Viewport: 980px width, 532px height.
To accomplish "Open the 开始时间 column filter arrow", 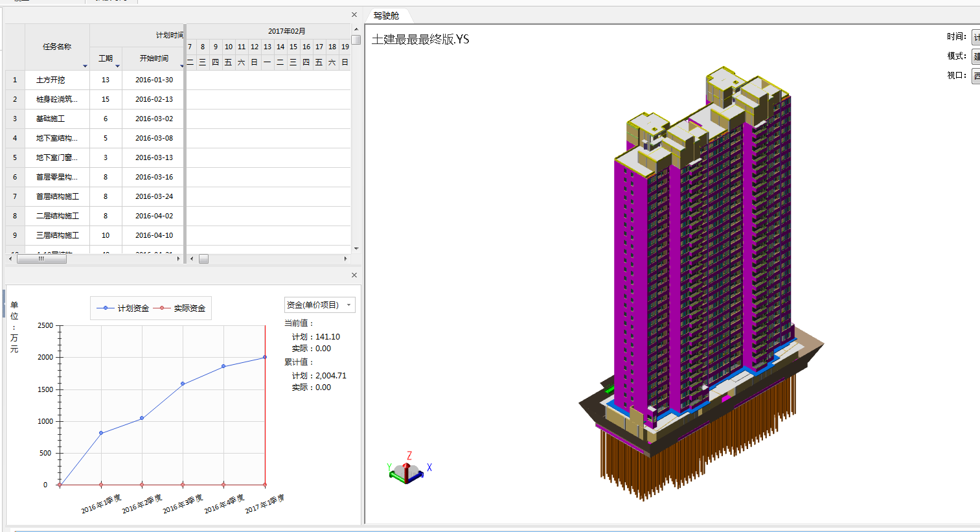I will (x=182, y=66).
